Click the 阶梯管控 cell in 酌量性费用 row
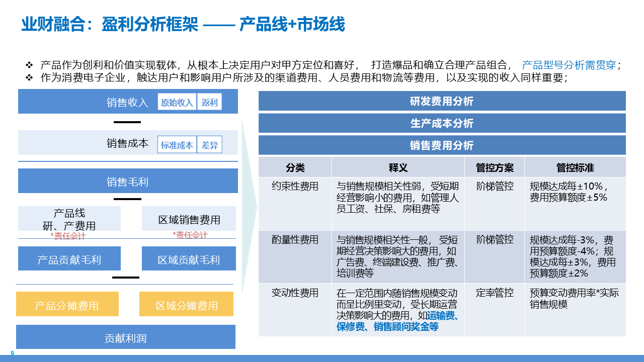The width and height of the screenshot is (644, 362). (x=495, y=257)
